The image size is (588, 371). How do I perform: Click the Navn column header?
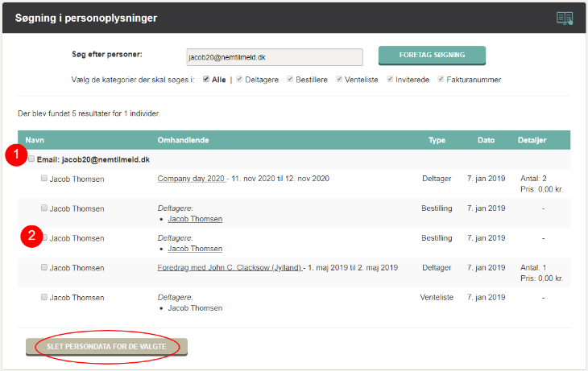(35, 140)
